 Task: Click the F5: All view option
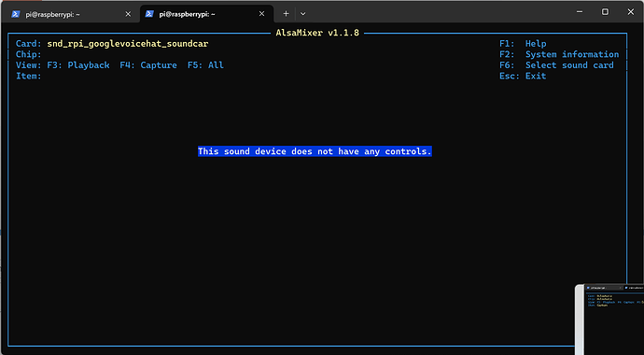point(205,65)
